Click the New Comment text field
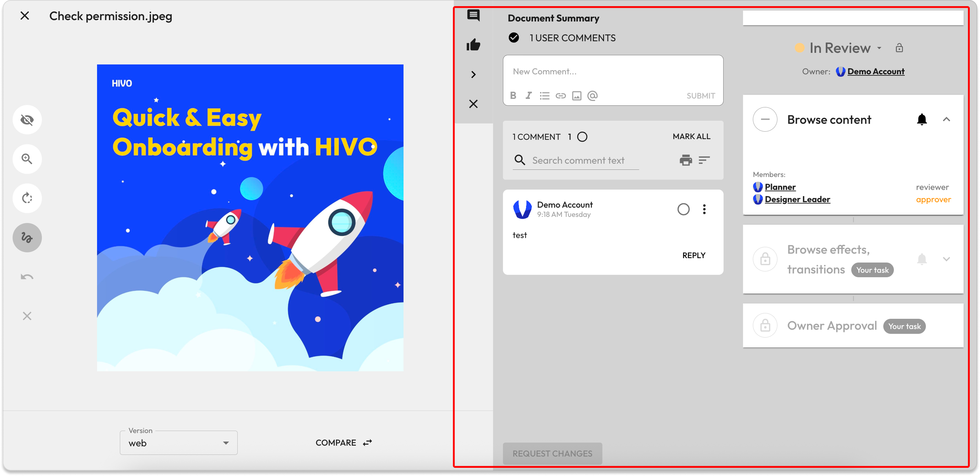 tap(613, 72)
